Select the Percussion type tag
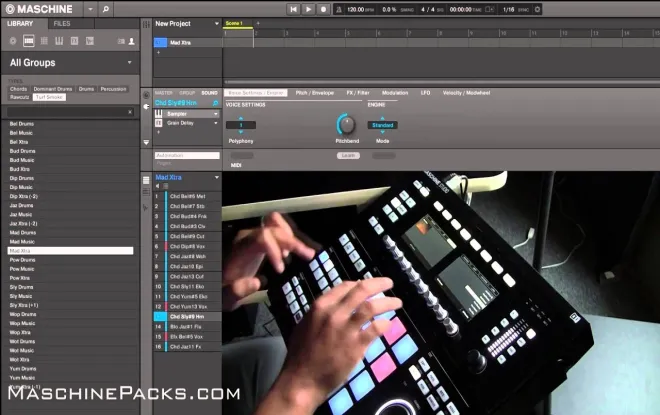Screen dimensions: 660x415 (113, 89)
